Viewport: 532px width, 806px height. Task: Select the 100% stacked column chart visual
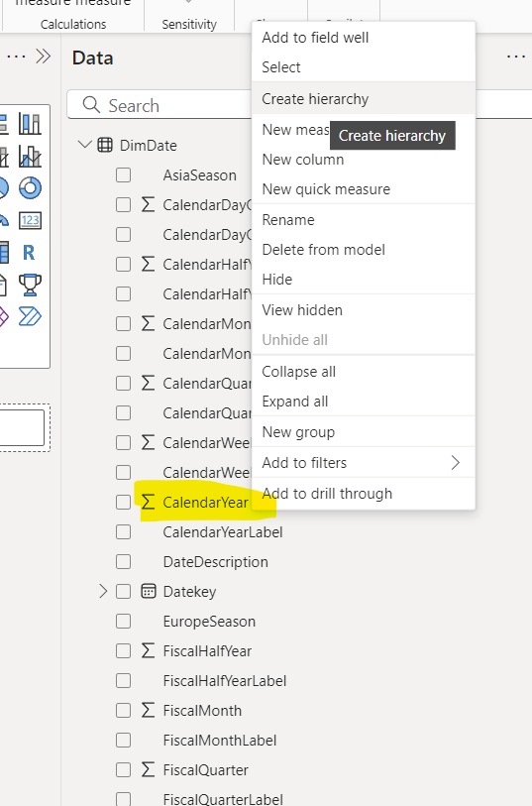pyautogui.click(x=30, y=124)
